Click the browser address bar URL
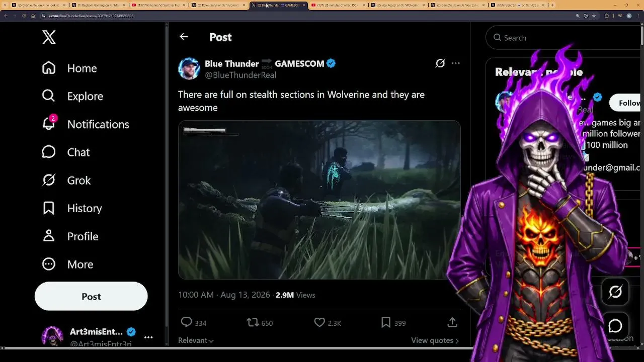Viewport: 644px width, 362px height. (91, 16)
